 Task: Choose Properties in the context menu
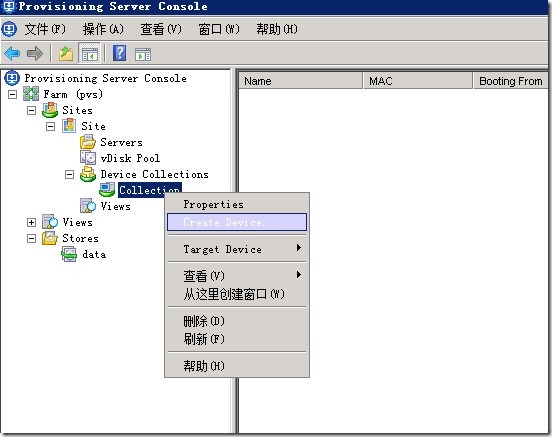(x=237, y=204)
